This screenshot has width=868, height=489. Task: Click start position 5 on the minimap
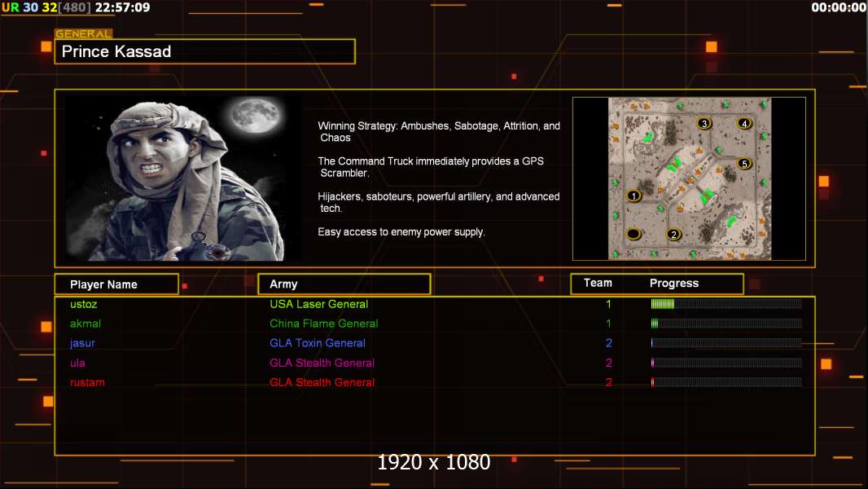(x=743, y=163)
